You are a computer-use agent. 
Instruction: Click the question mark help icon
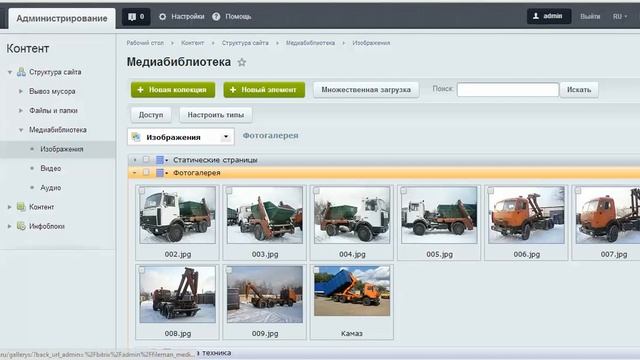[x=216, y=17]
